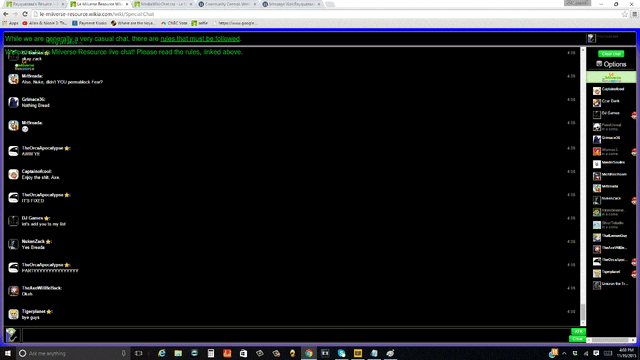Select TheAxeWillBe... name in user list

pyautogui.click(x=614, y=248)
